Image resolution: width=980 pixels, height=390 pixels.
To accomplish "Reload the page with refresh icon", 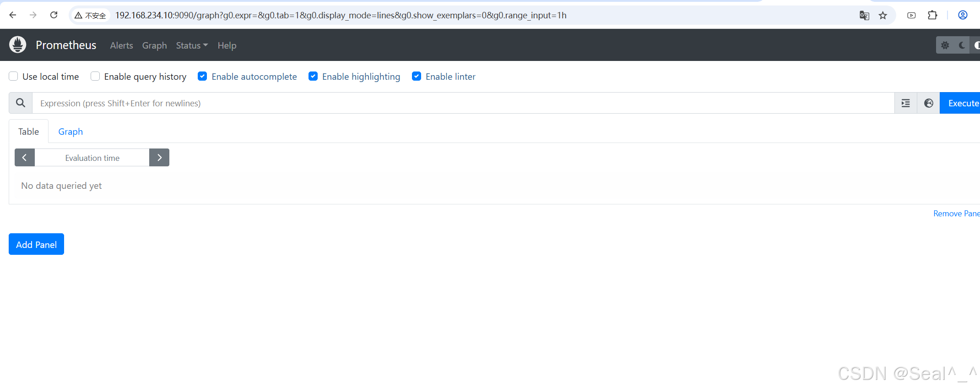I will [x=54, y=15].
